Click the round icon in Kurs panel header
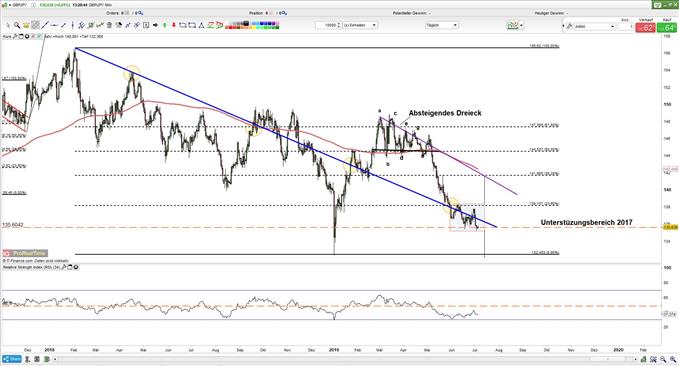 pos(27,36)
